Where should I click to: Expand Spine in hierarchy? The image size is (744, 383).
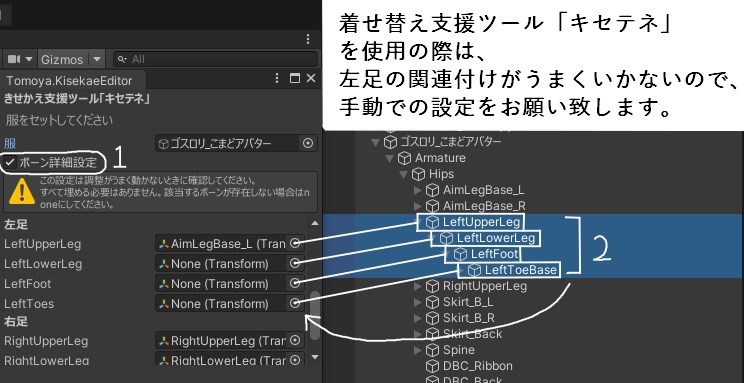(x=418, y=350)
